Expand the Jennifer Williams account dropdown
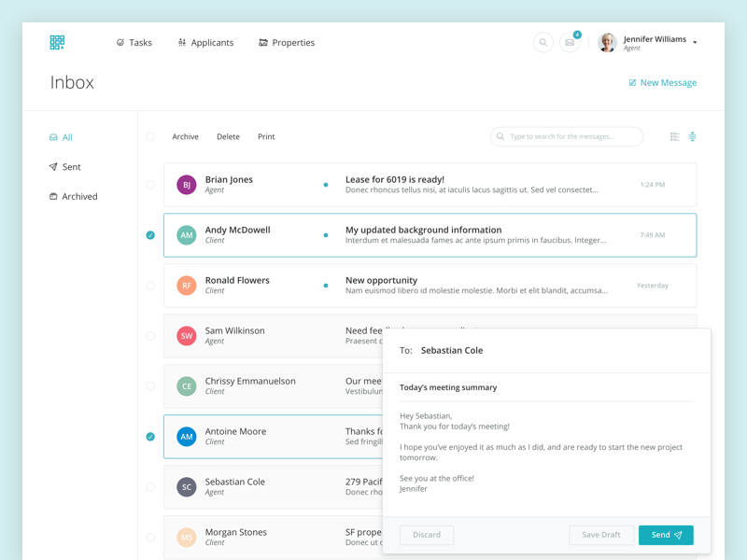 (695, 43)
